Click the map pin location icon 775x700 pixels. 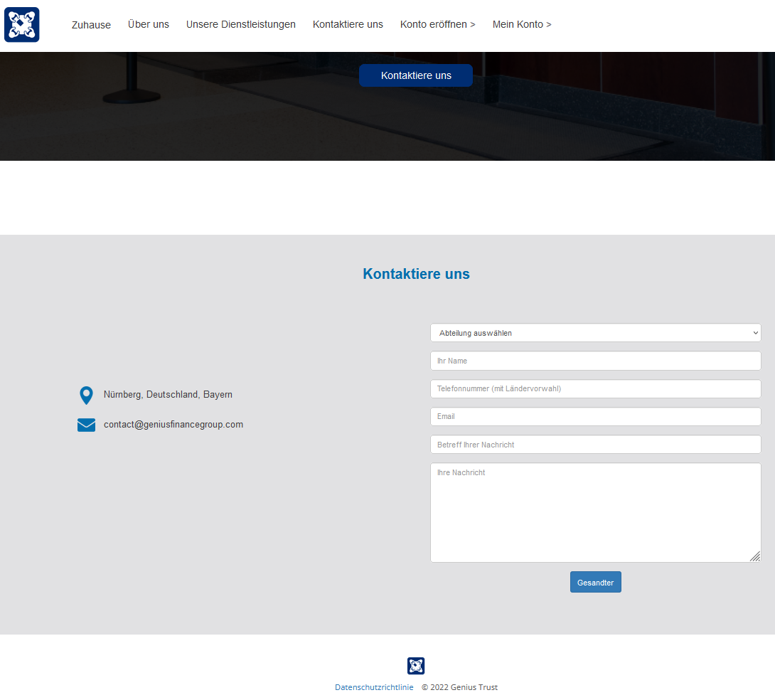(x=87, y=395)
